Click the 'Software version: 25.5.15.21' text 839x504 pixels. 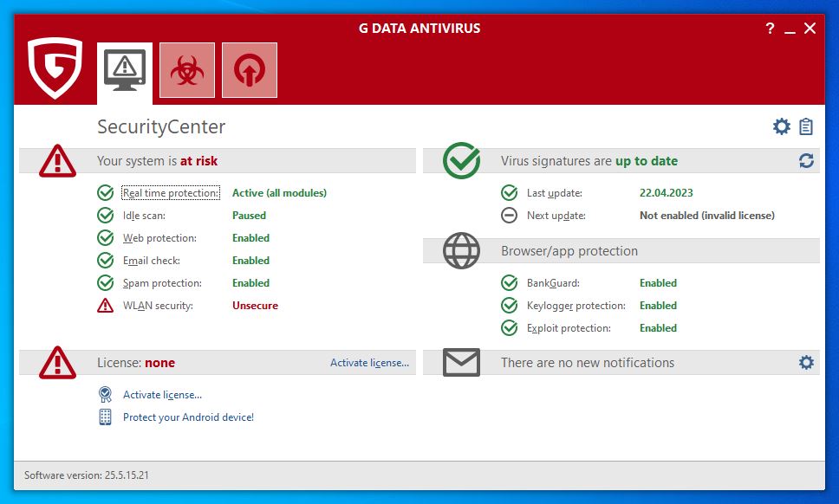(x=86, y=475)
